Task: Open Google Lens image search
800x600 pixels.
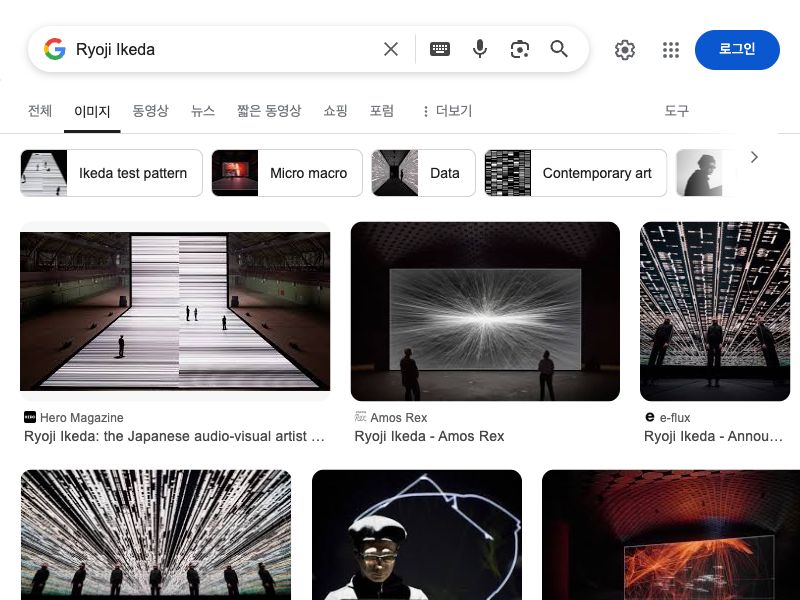Action: (x=519, y=49)
